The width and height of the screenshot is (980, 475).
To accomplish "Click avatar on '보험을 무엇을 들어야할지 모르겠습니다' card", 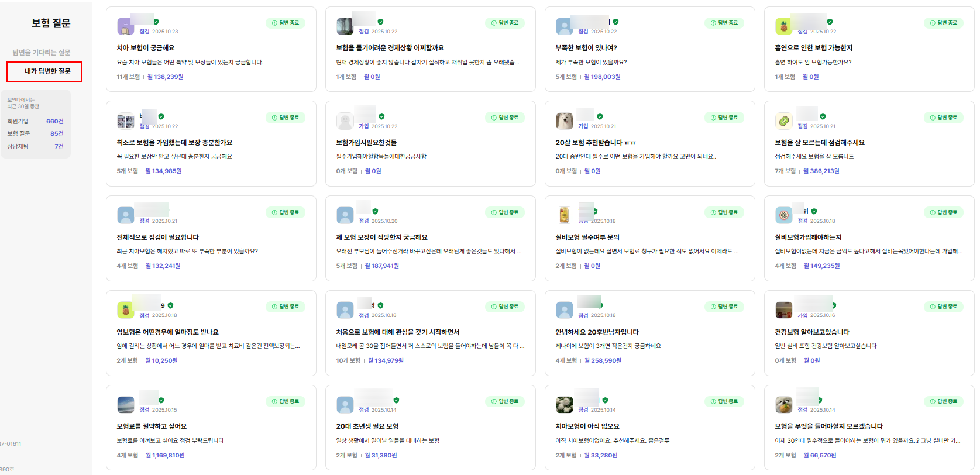I will pos(783,405).
